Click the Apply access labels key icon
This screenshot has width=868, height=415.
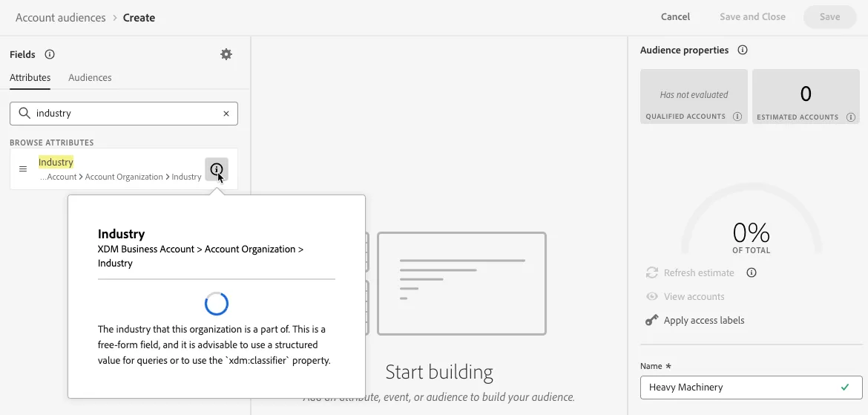[x=651, y=320]
